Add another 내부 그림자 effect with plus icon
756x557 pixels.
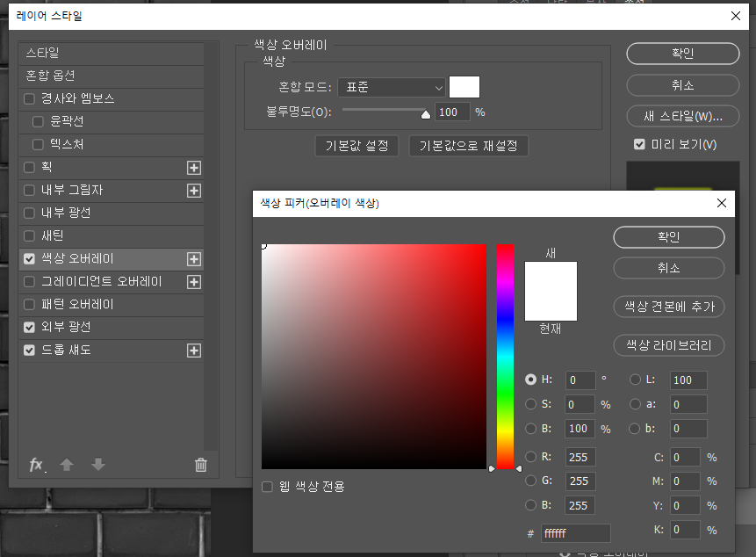[x=194, y=191]
